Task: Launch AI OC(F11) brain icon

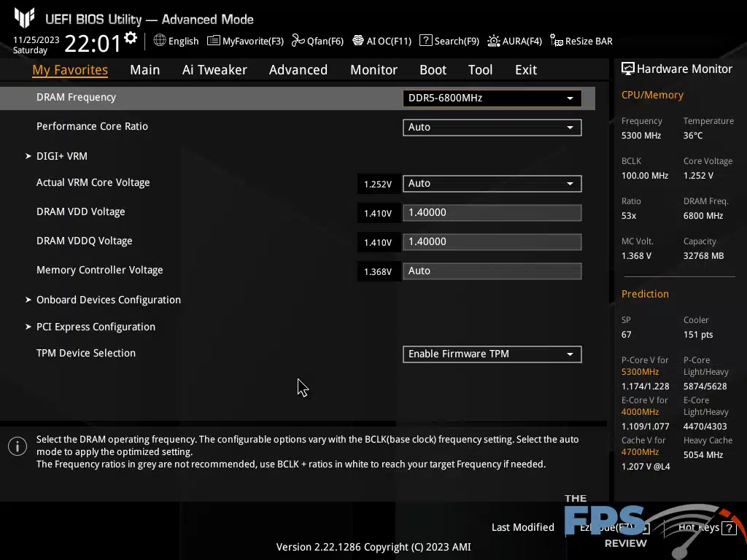Action: pyautogui.click(x=357, y=41)
